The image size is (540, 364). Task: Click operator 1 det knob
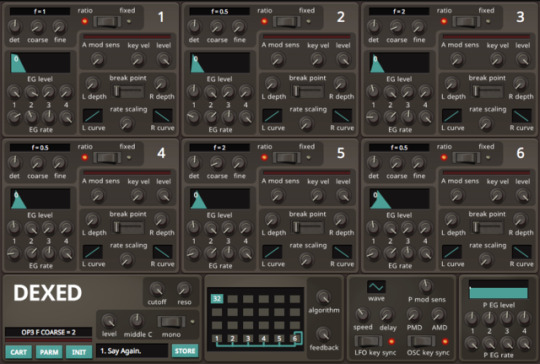(14, 26)
